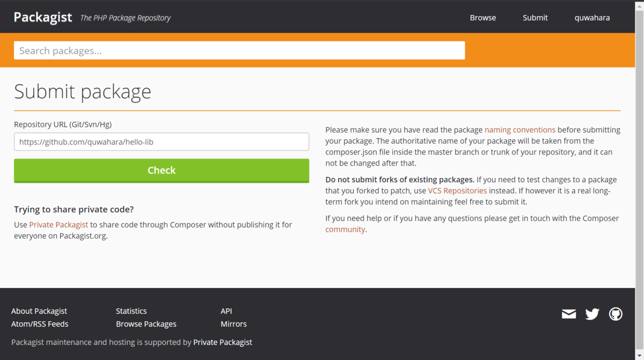The width and height of the screenshot is (644, 360).
Task: Open Packagist's Twitter page via bird icon
Action: [x=592, y=314]
